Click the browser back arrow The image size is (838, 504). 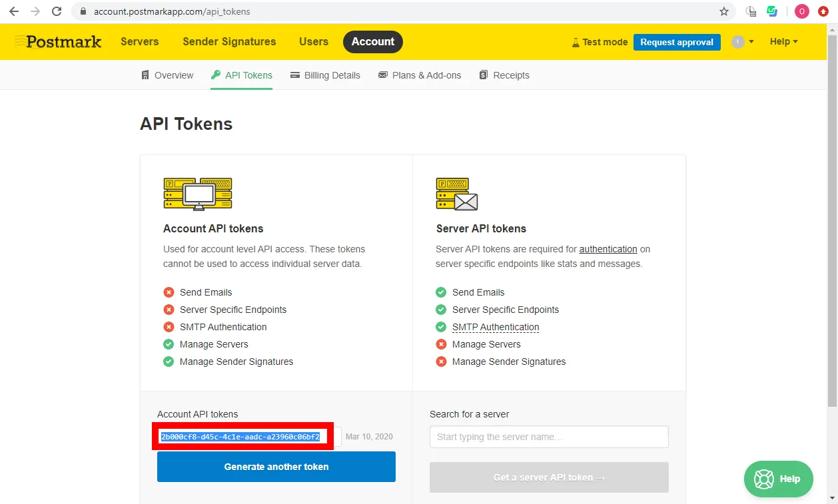click(13, 11)
